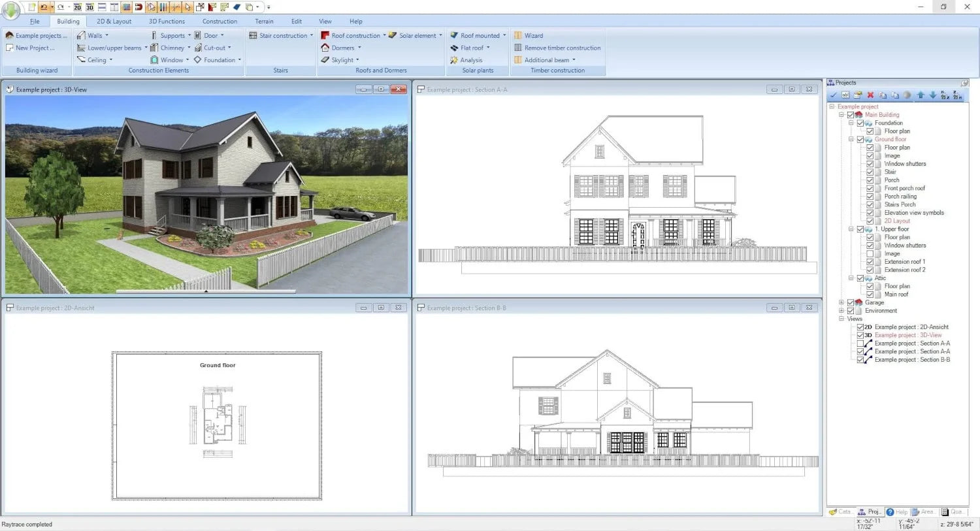Open the Lower/upper beams dropdown arrow
This screenshot has height=531, width=980.
click(146, 48)
